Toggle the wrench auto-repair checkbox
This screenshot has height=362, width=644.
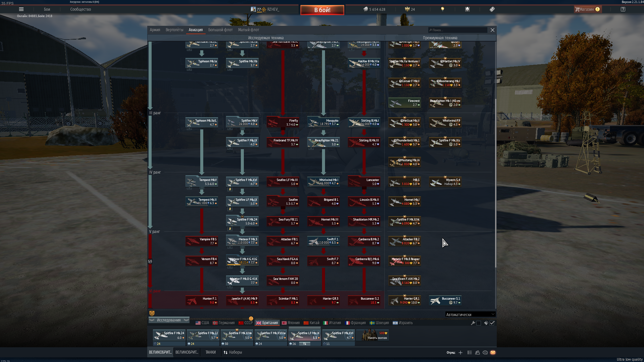click(x=479, y=323)
